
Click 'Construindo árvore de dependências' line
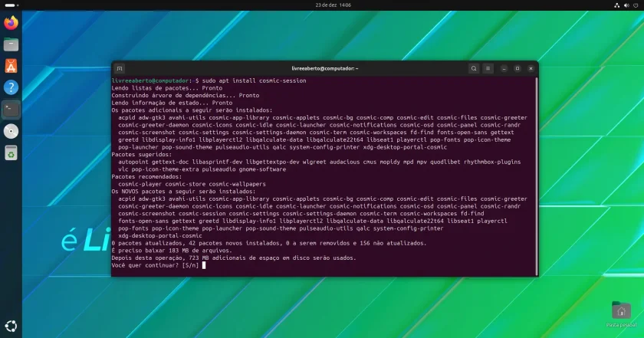point(186,95)
